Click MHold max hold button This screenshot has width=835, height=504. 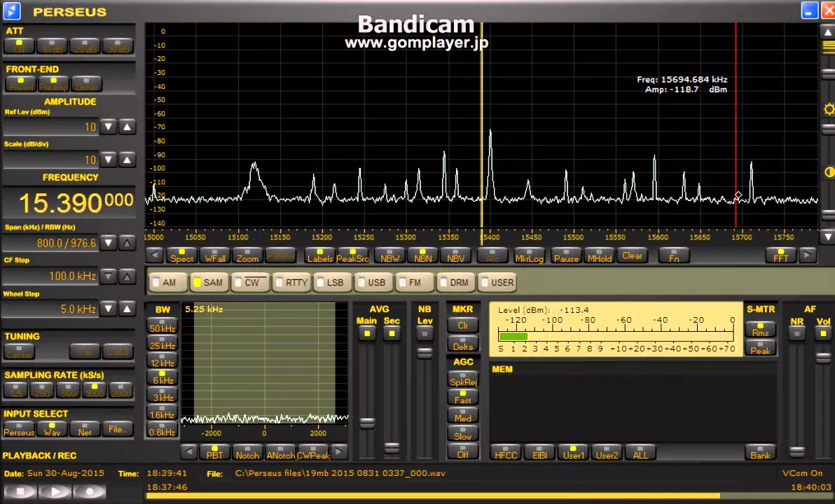[599, 256]
